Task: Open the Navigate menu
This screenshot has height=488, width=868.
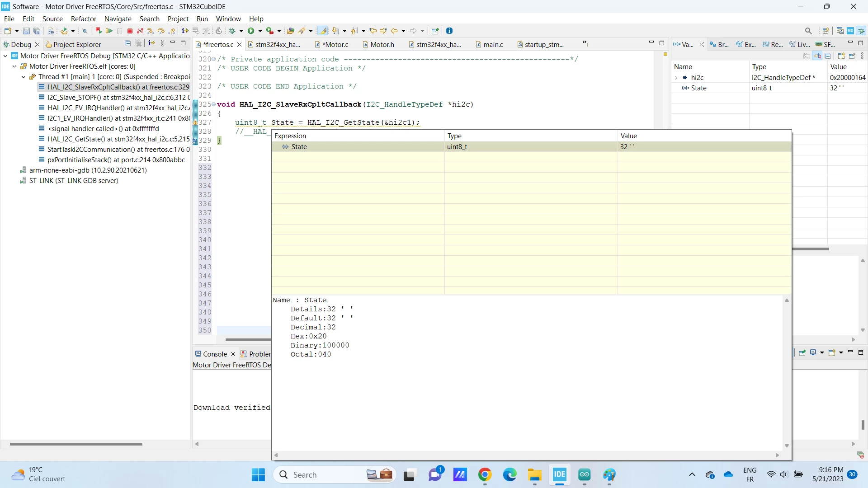Action: click(118, 19)
